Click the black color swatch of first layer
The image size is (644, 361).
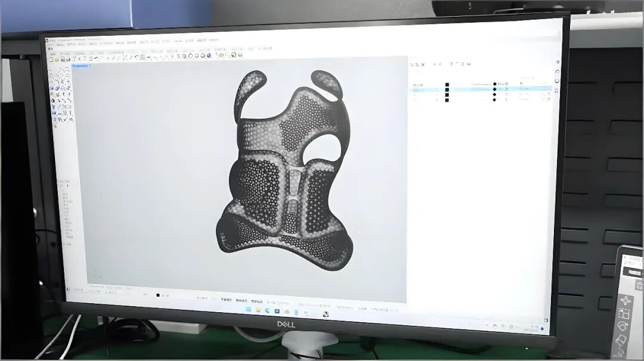click(447, 85)
